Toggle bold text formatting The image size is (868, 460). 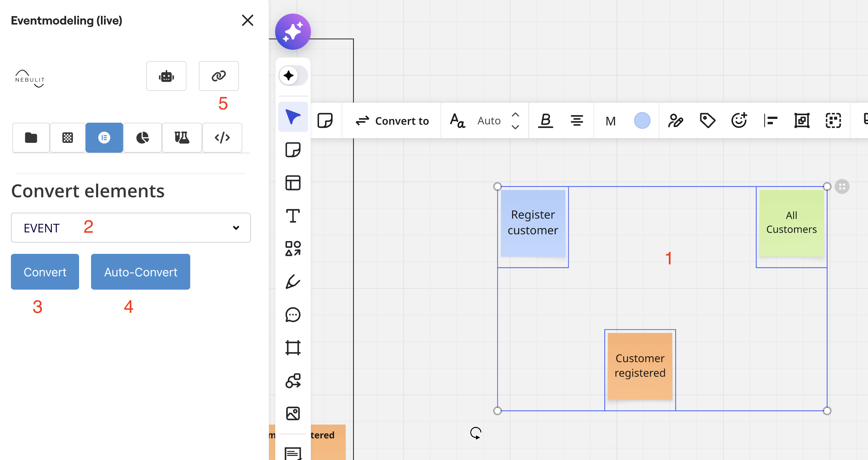545,121
